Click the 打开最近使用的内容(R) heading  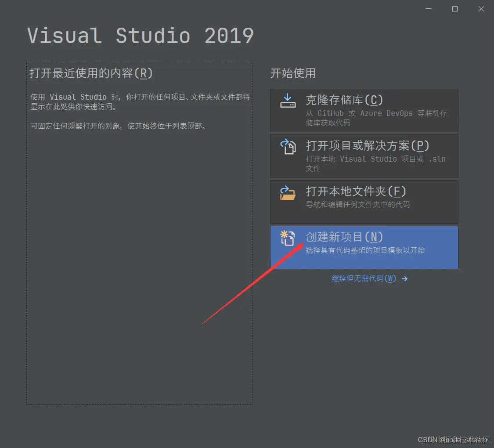point(91,74)
